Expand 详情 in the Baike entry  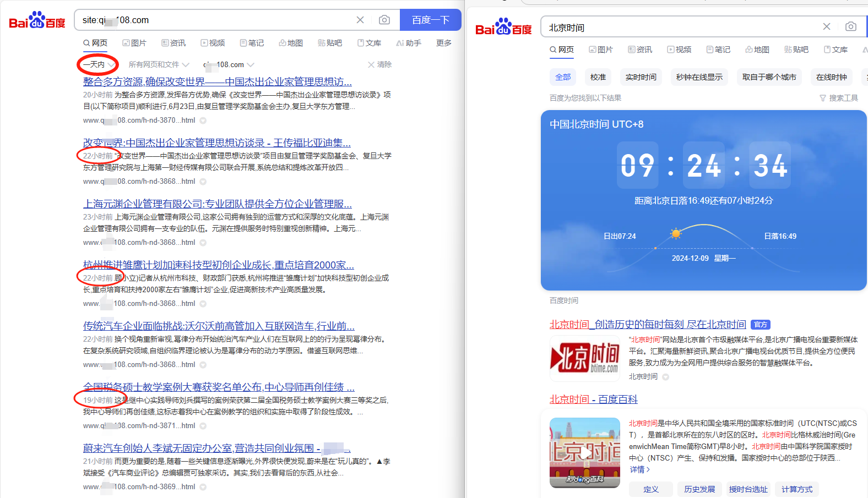tap(640, 469)
